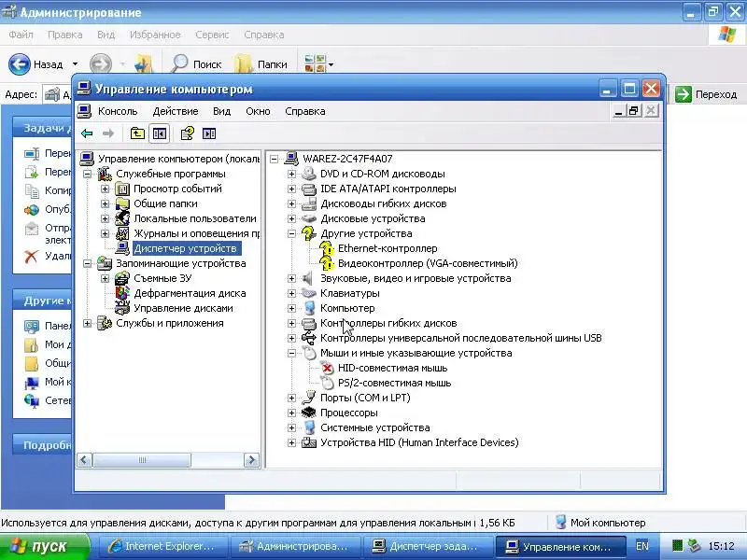The width and height of the screenshot is (747, 560).
Task: Click the disabled HID-совместимая мышь icon
Action: pos(327,368)
